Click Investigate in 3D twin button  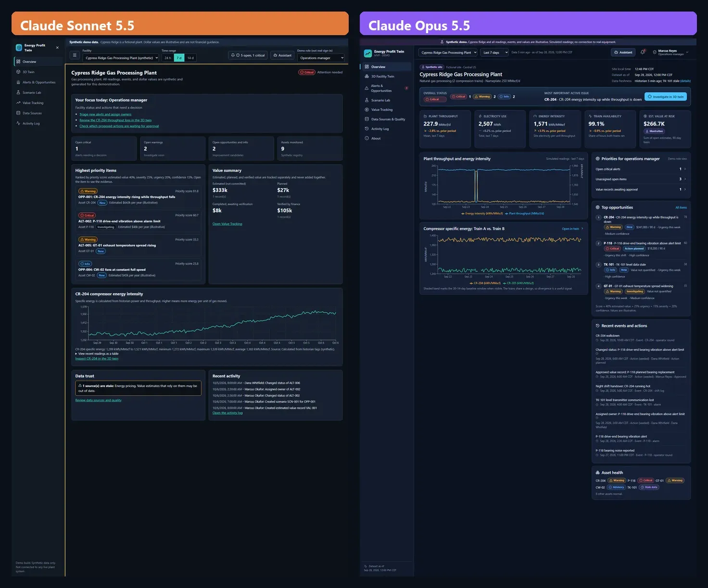[666, 97]
